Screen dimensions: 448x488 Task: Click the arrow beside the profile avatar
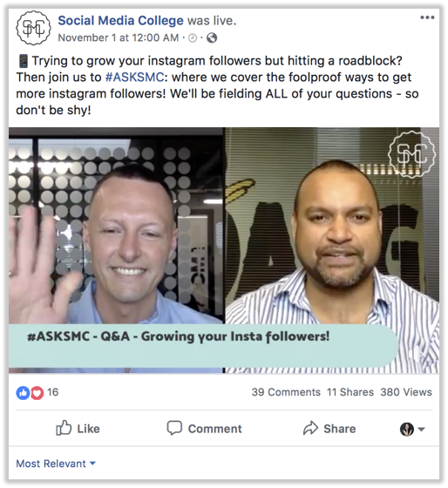click(x=422, y=430)
